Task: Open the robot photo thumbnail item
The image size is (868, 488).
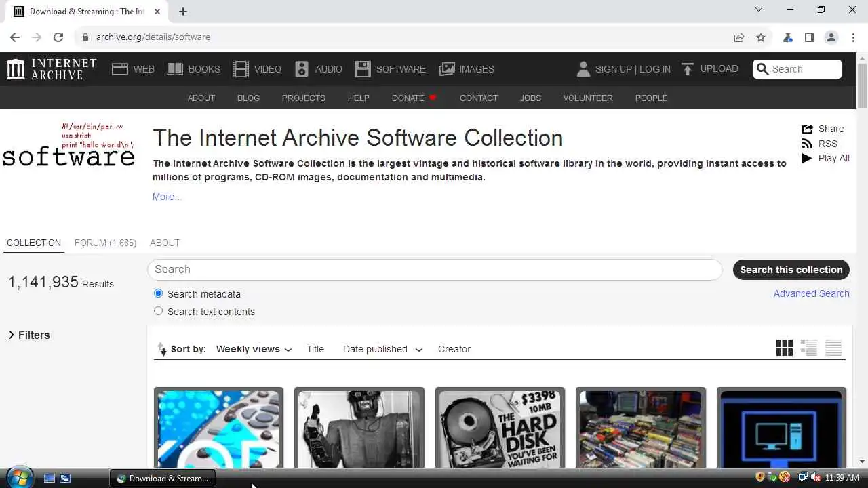Action: click(359, 429)
